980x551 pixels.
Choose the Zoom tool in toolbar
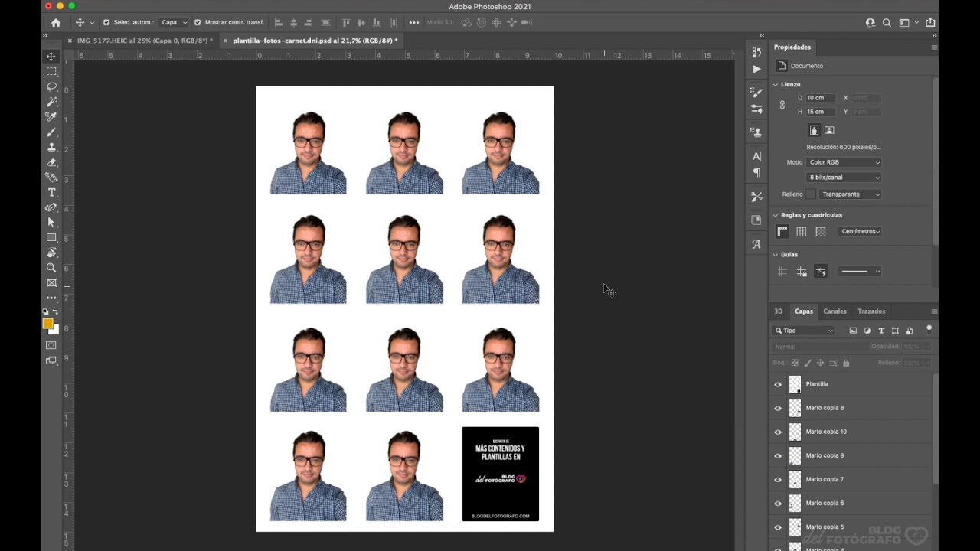click(x=51, y=268)
